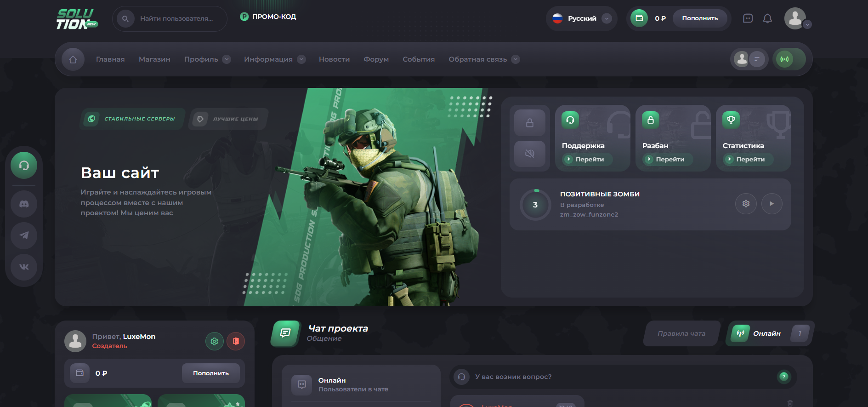Toggle the muted sound button
Image resolution: width=868 pixels, height=407 pixels.
tap(530, 154)
